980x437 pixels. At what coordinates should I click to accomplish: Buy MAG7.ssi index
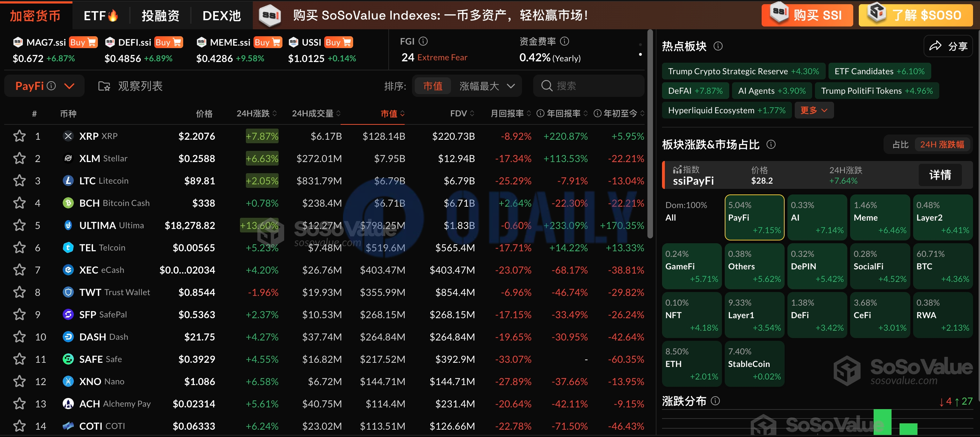[83, 42]
